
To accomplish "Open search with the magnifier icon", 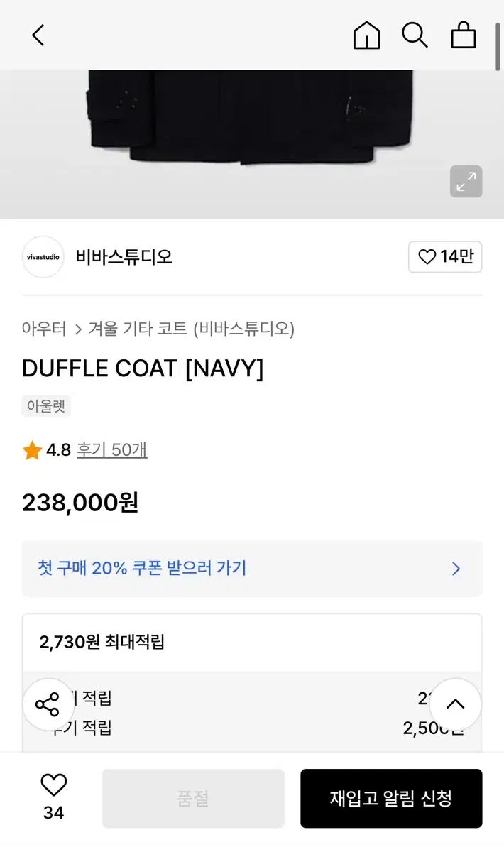I will (x=415, y=35).
